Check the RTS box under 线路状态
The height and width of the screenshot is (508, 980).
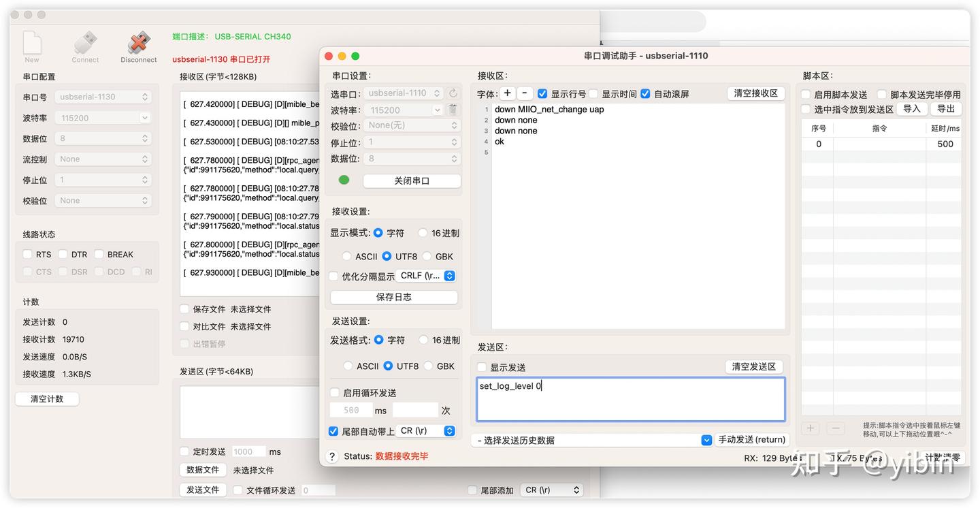(27, 254)
